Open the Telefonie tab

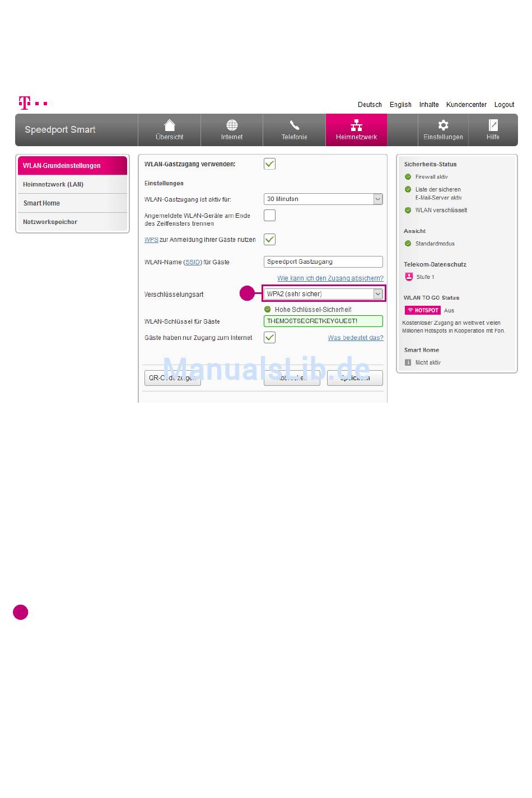[294, 130]
